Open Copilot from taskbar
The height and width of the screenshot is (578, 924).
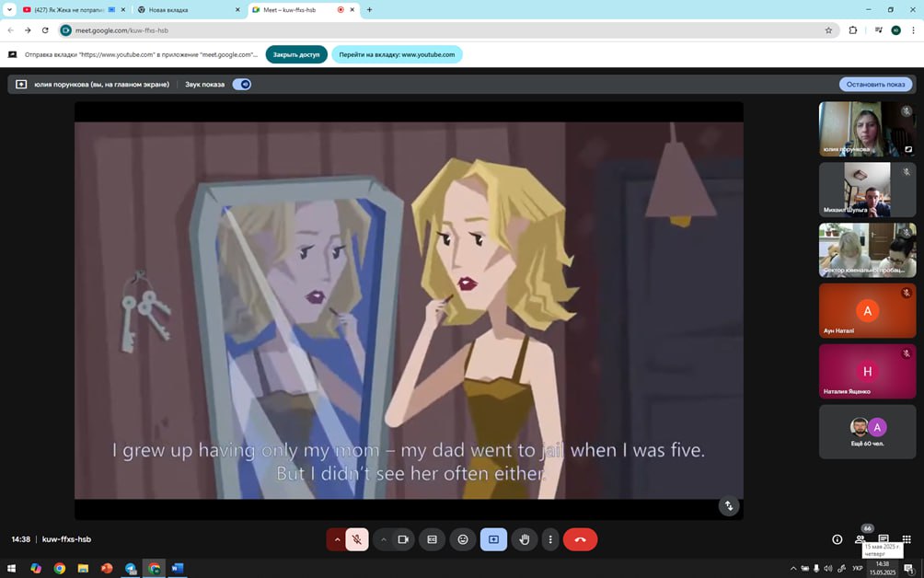[36, 568]
